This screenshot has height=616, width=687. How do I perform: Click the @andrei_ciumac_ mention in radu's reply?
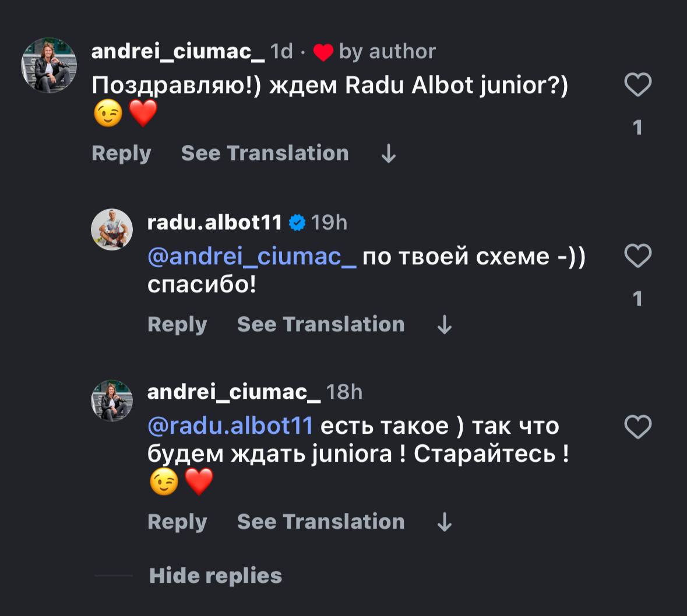(x=252, y=257)
